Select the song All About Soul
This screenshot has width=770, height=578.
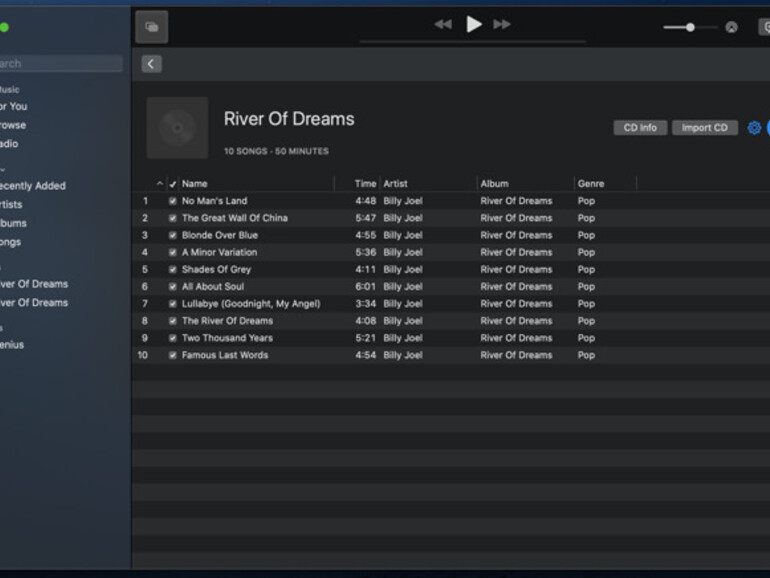213,287
